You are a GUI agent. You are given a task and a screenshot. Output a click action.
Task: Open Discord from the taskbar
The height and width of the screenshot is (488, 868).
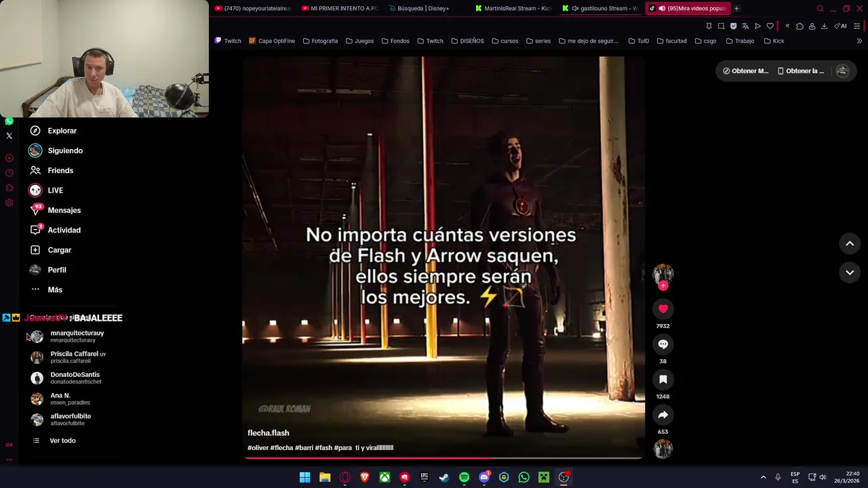pos(484,477)
